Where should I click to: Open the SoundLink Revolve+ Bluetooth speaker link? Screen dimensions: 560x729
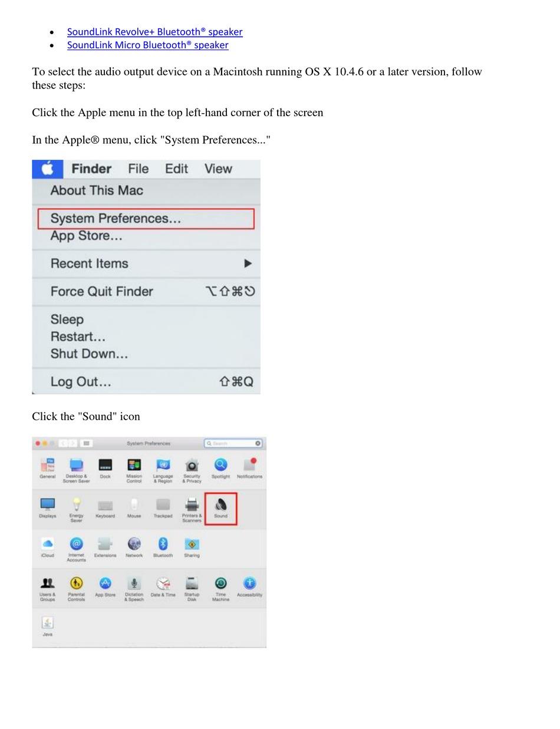point(154,32)
